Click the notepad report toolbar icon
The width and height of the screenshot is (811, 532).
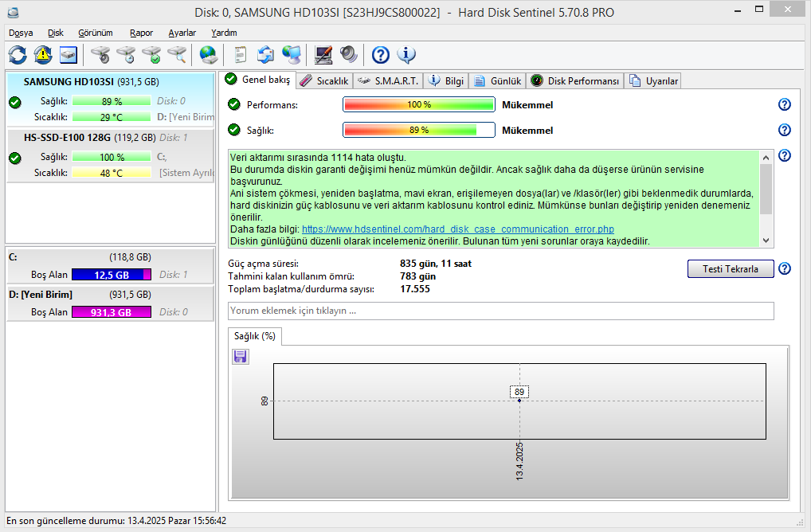tap(240, 54)
